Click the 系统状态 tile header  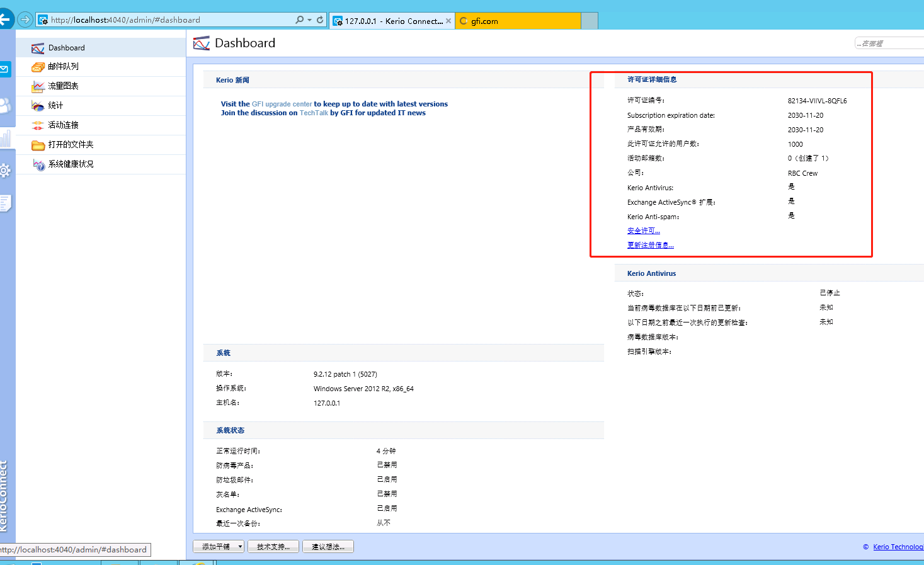(x=403, y=430)
